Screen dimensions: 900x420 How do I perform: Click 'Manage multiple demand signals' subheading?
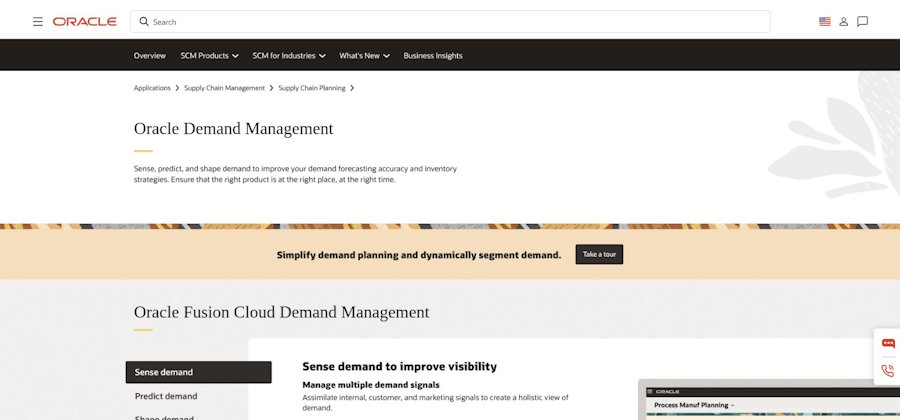371,384
